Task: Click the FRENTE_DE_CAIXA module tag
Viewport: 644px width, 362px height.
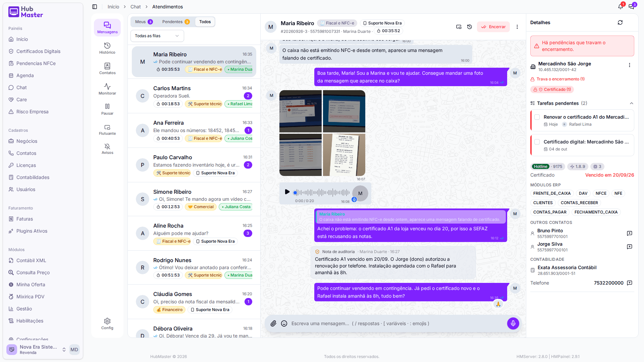Action: point(552,193)
